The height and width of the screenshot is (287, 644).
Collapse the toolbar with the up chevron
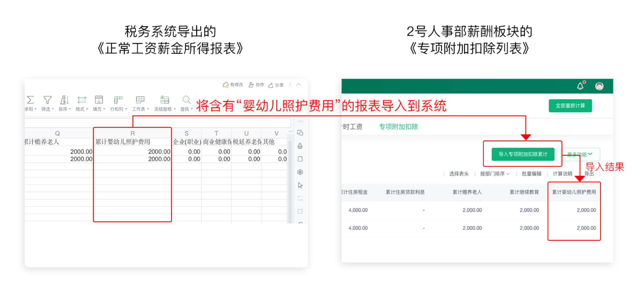coord(299,85)
